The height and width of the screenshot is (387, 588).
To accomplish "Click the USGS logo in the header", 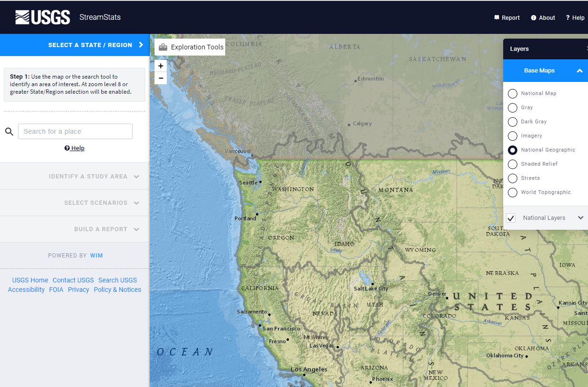I will coord(42,16).
